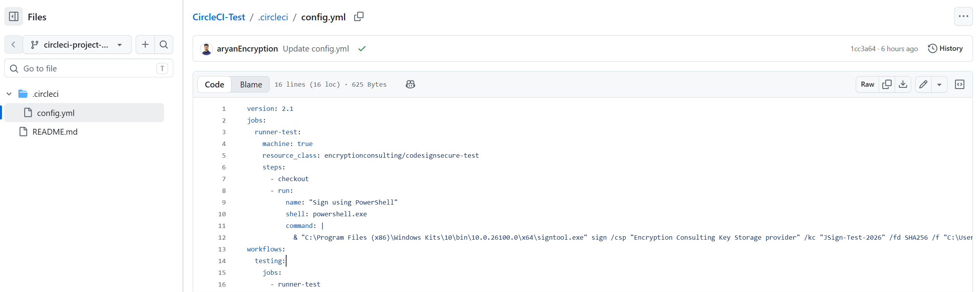Open the circleci-project branch selector dropdown
980x292 pixels.
77,45
